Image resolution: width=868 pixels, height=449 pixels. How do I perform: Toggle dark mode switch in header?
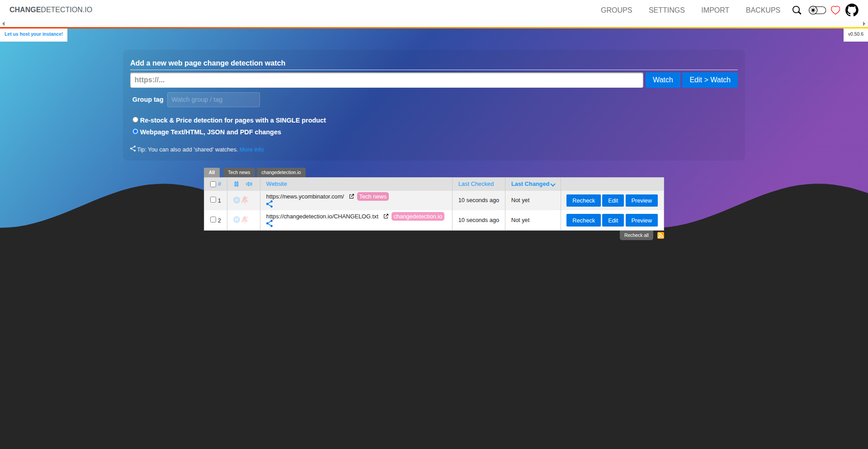(817, 10)
